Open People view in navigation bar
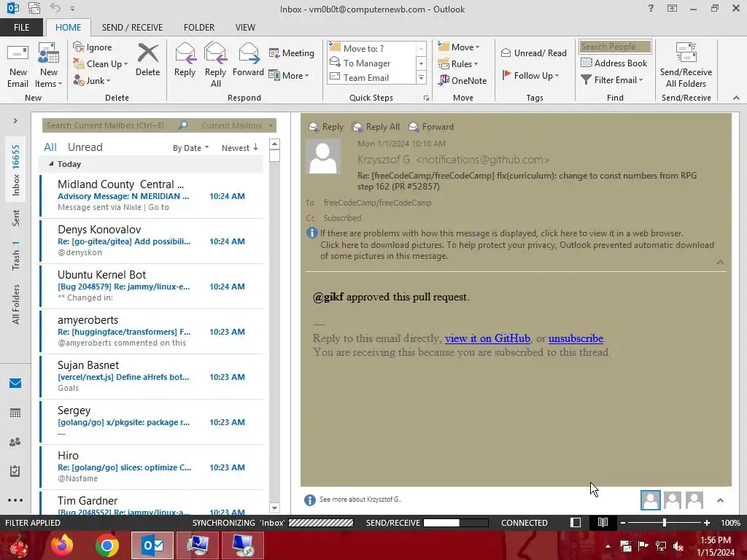The width and height of the screenshot is (747, 560). pos(15,442)
